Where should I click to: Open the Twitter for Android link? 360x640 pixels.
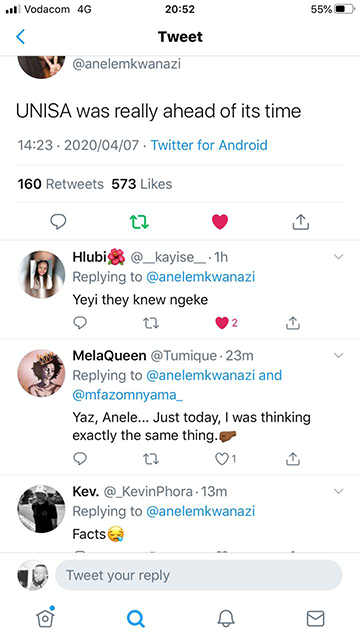click(209, 145)
